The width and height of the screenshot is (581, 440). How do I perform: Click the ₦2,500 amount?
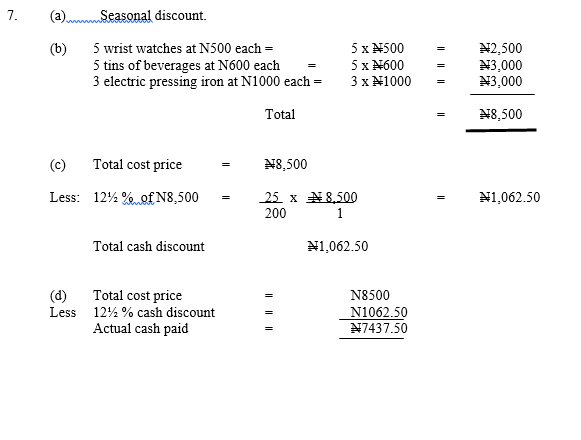[x=501, y=49]
